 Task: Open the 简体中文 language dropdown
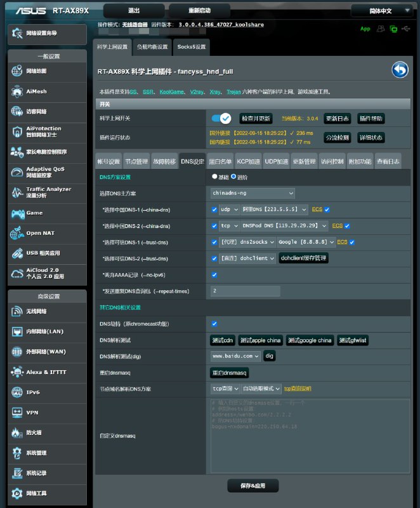[382, 11]
